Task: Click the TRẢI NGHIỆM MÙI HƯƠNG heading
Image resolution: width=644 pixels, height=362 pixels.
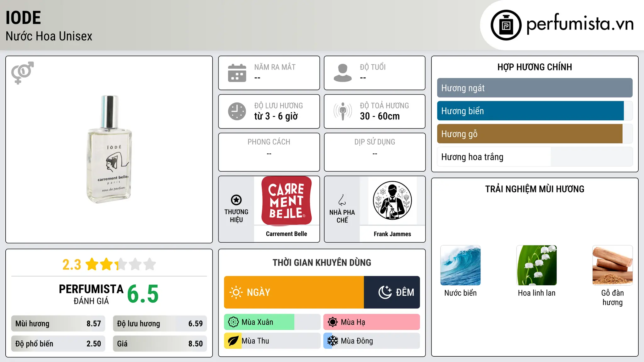Action: (x=535, y=189)
